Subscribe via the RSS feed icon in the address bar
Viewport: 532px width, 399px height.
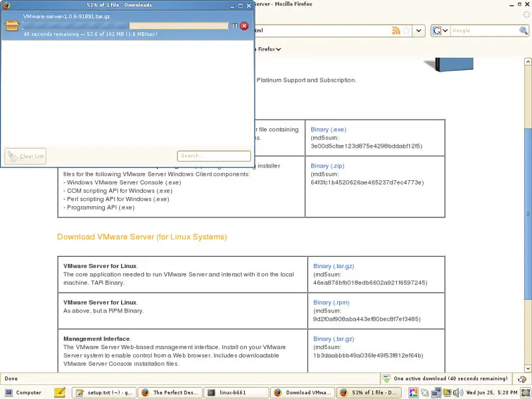[x=396, y=31]
